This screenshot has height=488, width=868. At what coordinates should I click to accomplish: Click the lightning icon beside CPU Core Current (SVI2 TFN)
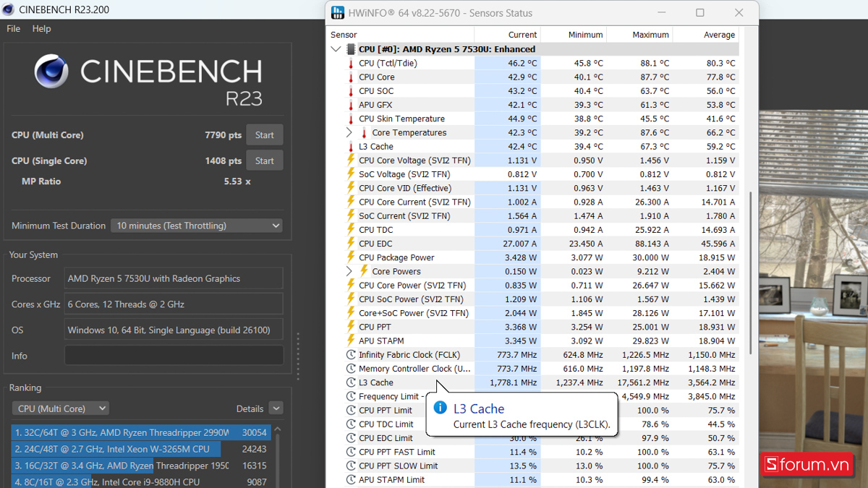click(x=351, y=202)
